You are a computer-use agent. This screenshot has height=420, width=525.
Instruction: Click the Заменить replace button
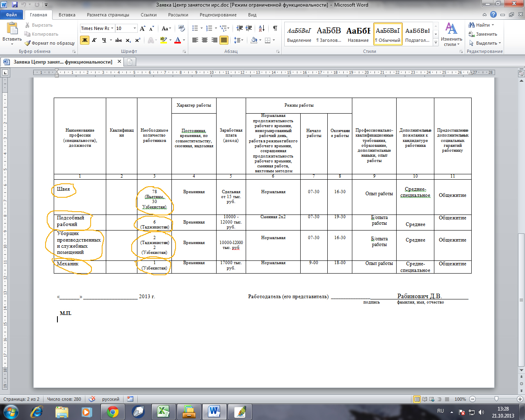[x=483, y=34]
